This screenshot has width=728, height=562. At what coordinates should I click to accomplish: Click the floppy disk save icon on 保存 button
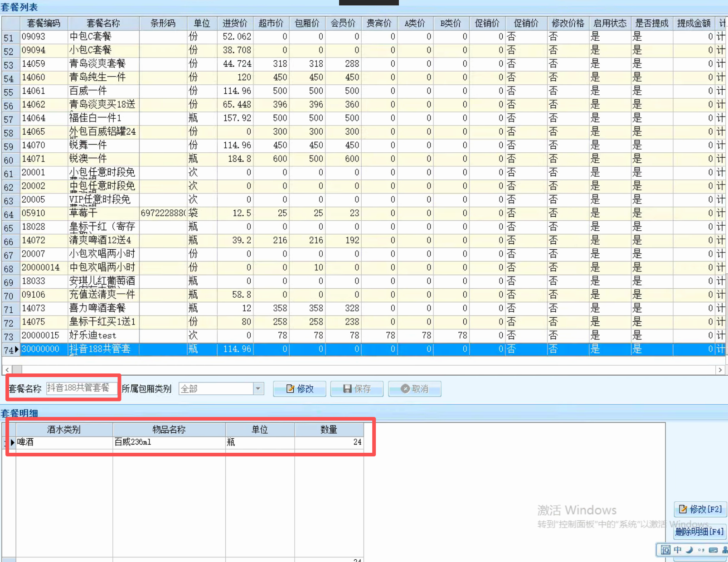(x=347, y=388)
